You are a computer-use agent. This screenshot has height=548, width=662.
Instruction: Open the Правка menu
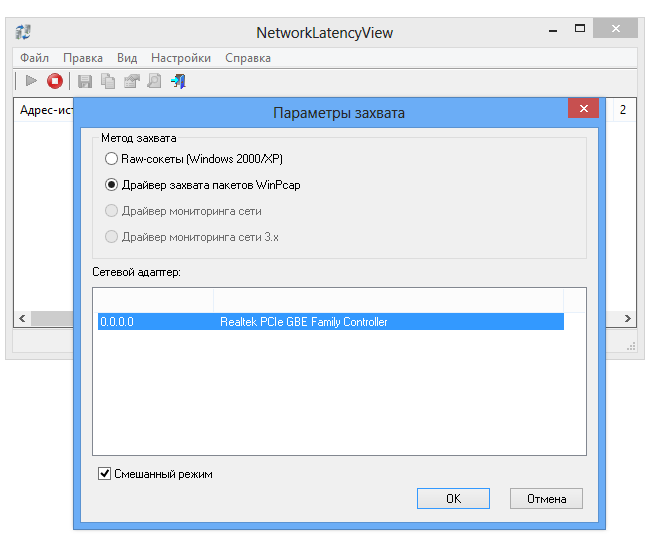pyautogui.click(x=83, y=58)
